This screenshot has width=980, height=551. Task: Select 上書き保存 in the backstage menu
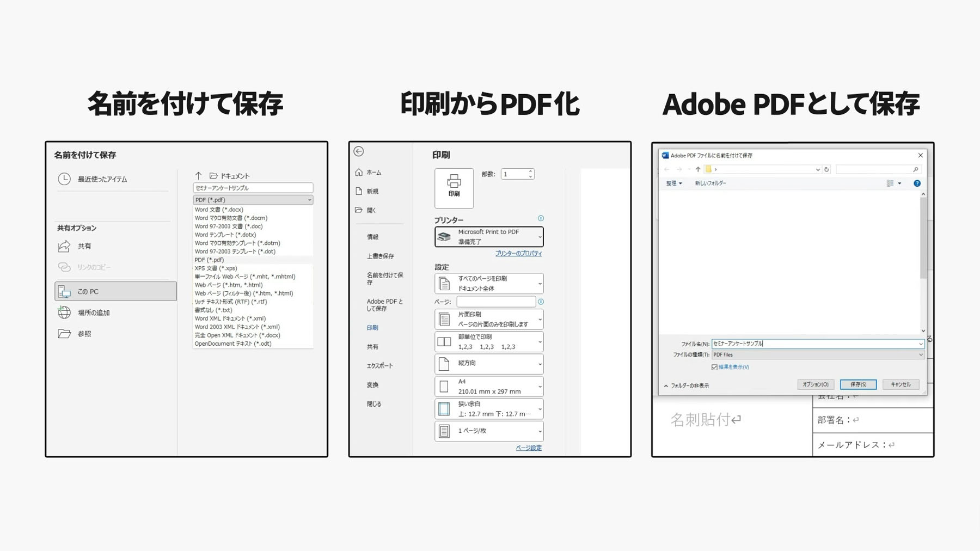click(380, 256)
